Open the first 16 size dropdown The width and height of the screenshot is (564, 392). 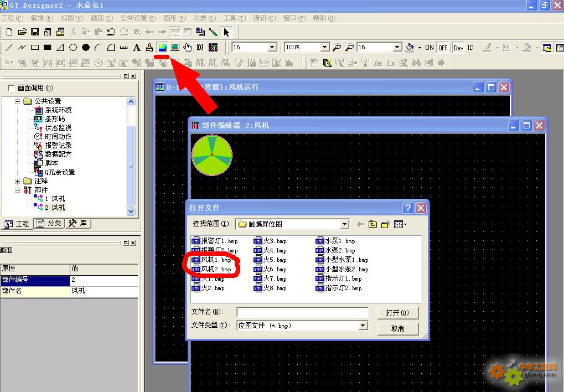(272, 47)
